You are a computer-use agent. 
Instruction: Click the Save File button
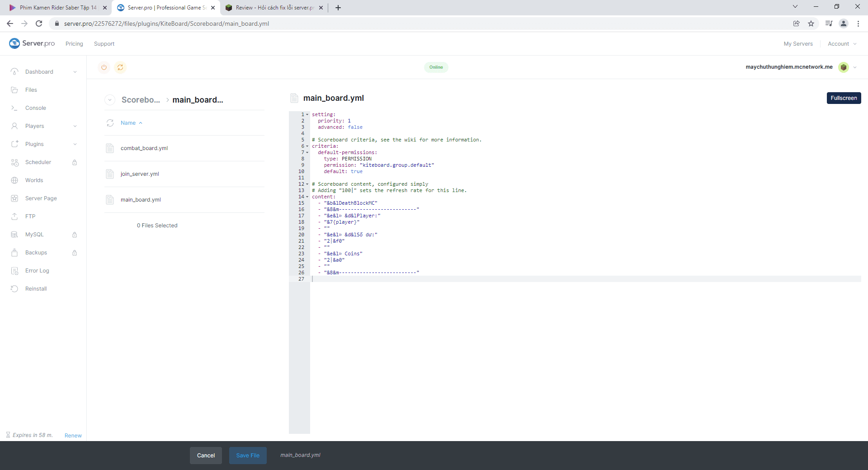point(248,456)
